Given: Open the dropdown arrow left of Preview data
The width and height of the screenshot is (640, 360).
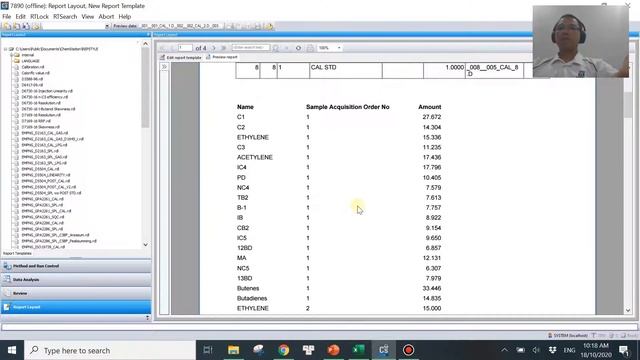Looking at the screenshot, I should pyautogui.click(x=107, y=26).
